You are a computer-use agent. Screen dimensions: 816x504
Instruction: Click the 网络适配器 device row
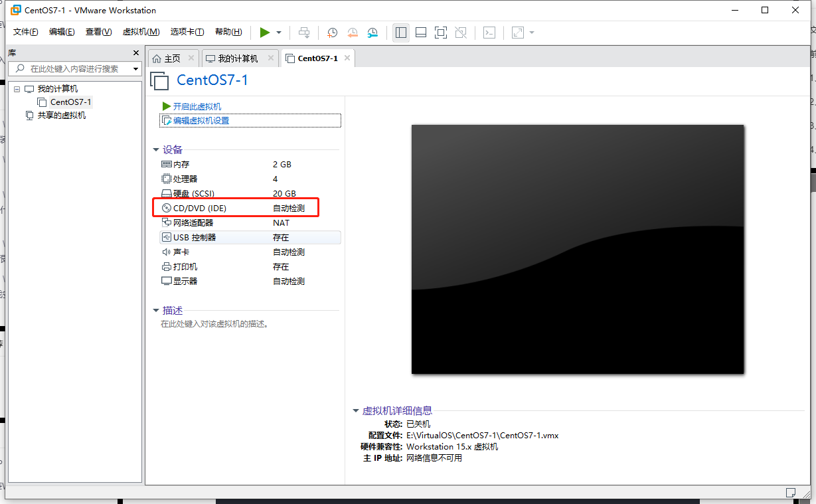click(x=250, y=222)
